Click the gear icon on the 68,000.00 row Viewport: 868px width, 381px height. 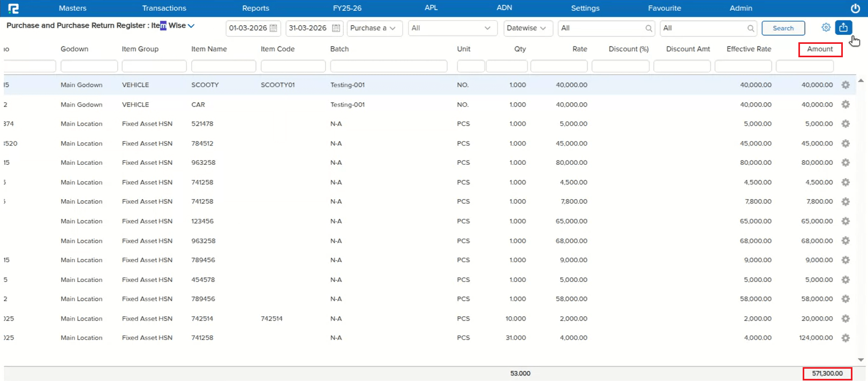pos(846,241)
